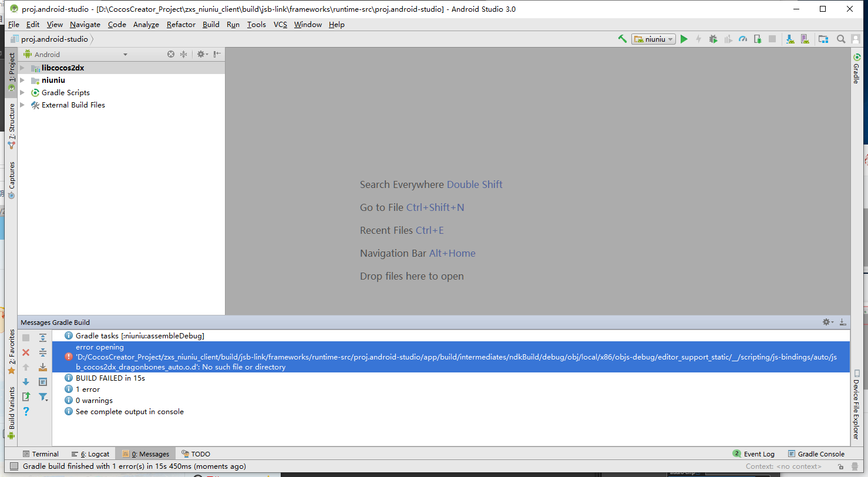Open the Event Log tab
The image size is (868, 477).
[x=754, y=454]
